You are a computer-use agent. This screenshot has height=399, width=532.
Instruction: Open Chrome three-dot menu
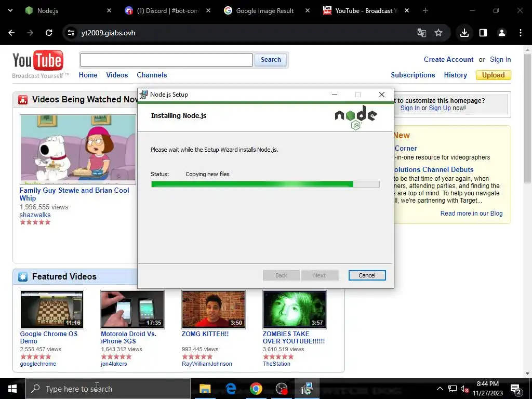[x=521, y=33]
